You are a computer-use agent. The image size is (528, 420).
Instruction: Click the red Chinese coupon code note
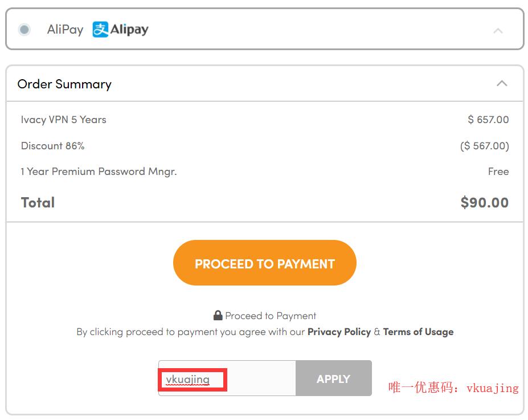453,388
